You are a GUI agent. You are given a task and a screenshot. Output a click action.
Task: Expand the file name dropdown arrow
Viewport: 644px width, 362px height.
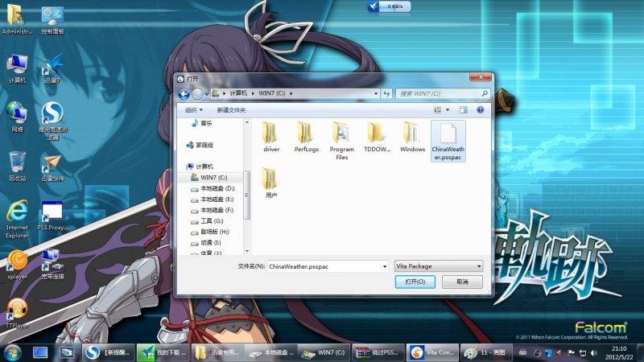coord(385,266)
